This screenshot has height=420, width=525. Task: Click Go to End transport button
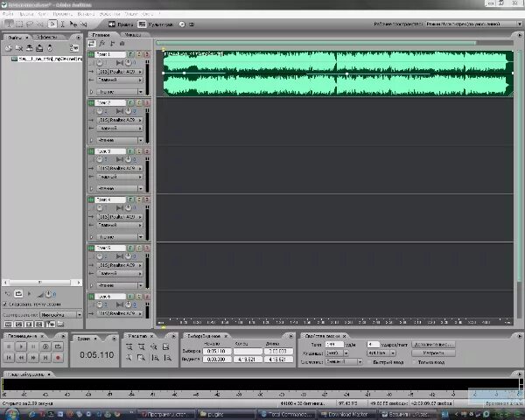pyautogui.click(x=45, y=358)
